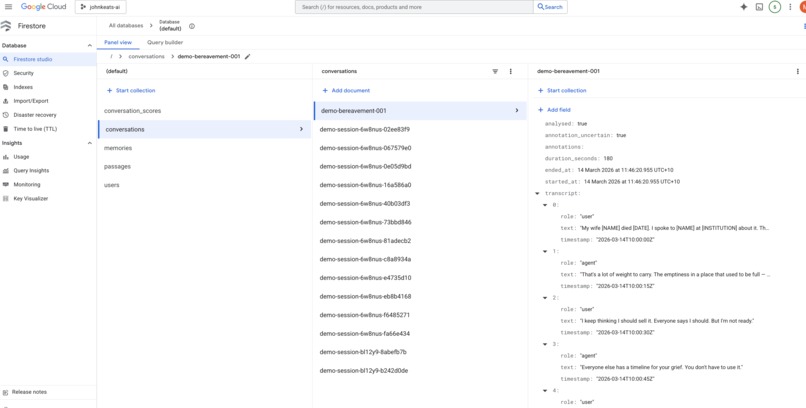
Task: Click the Query Insights icon
Action: coord(6,171)
